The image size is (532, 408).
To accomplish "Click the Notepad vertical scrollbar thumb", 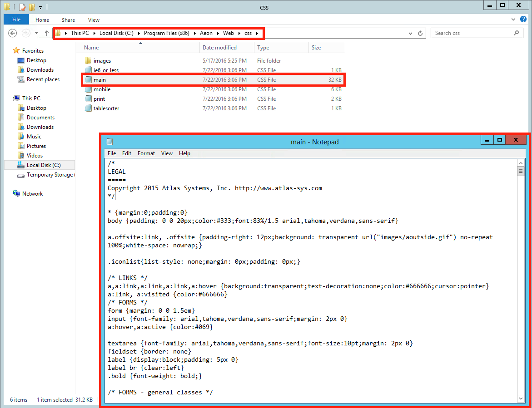I will [x=521, y=171].
